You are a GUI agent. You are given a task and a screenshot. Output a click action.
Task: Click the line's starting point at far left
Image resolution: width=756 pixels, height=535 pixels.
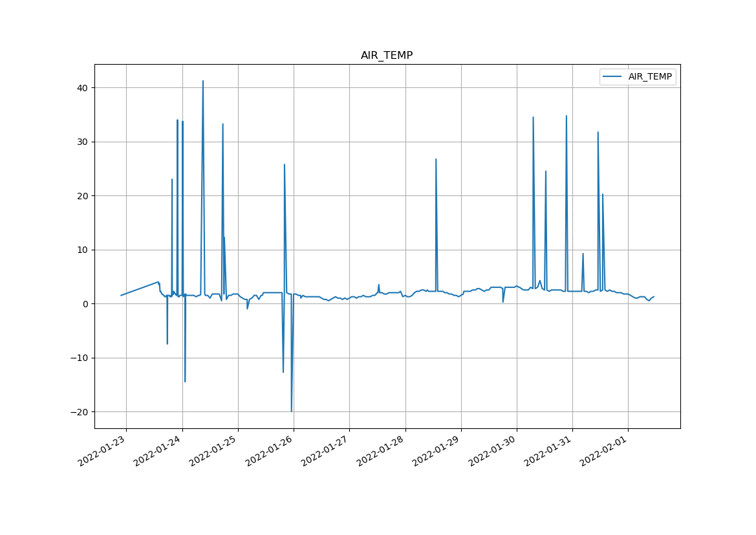pyautogui.click(x=121, y=296)
